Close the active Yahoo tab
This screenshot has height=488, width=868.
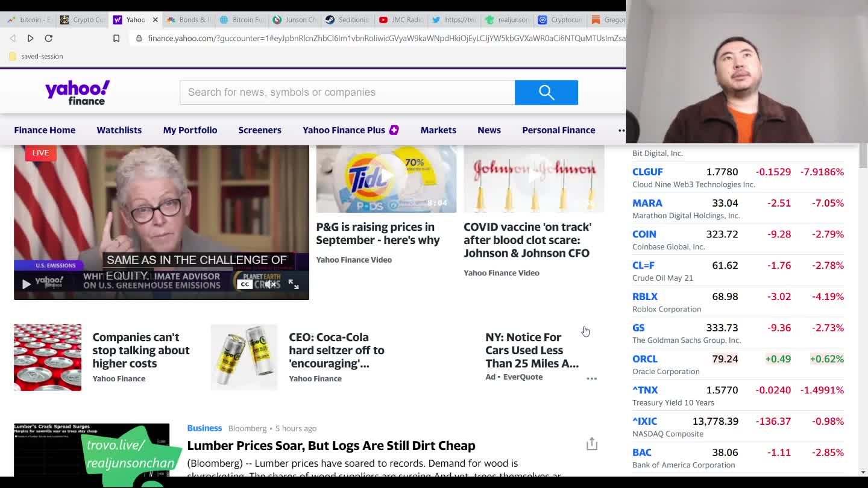[155, 20]
